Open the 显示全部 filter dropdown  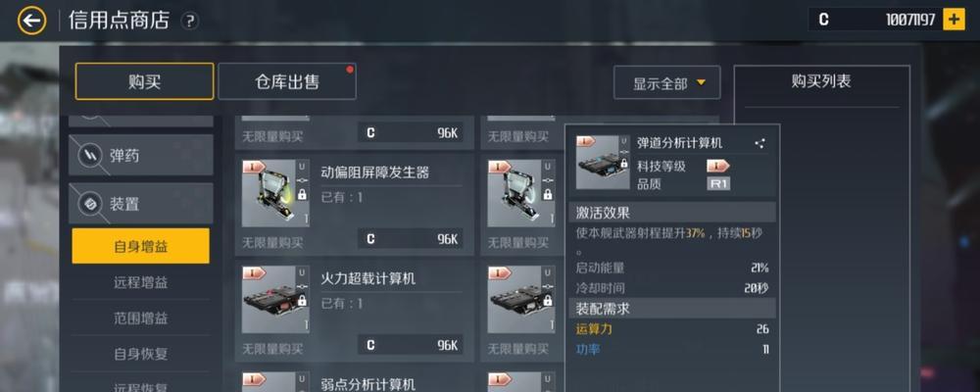pyautogui.click(x=666, y=82)
